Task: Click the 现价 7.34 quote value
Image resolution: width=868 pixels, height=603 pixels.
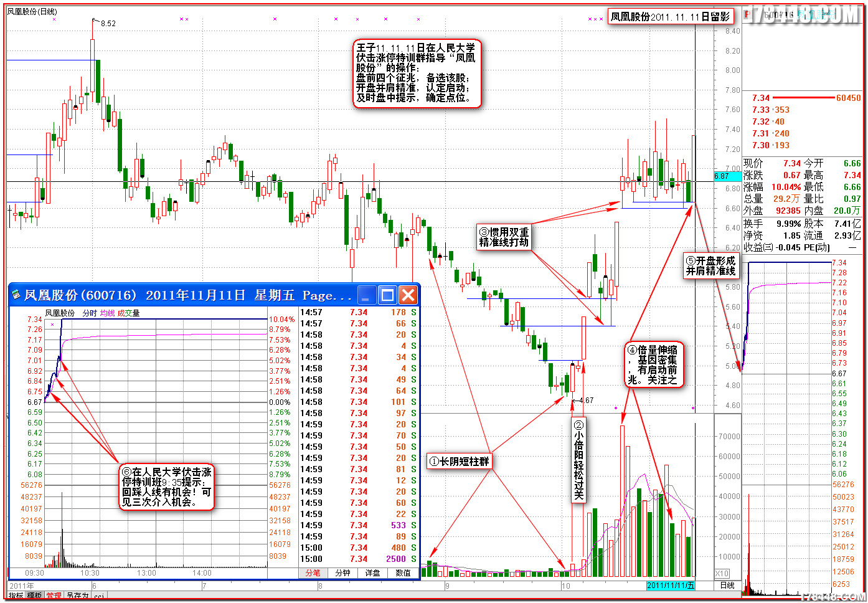Action: [791, 163]
